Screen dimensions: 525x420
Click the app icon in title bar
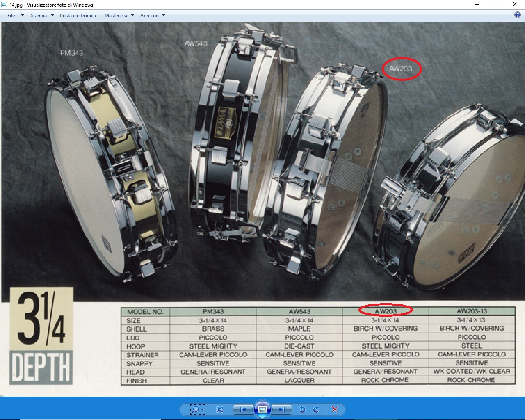click(4, 5)
